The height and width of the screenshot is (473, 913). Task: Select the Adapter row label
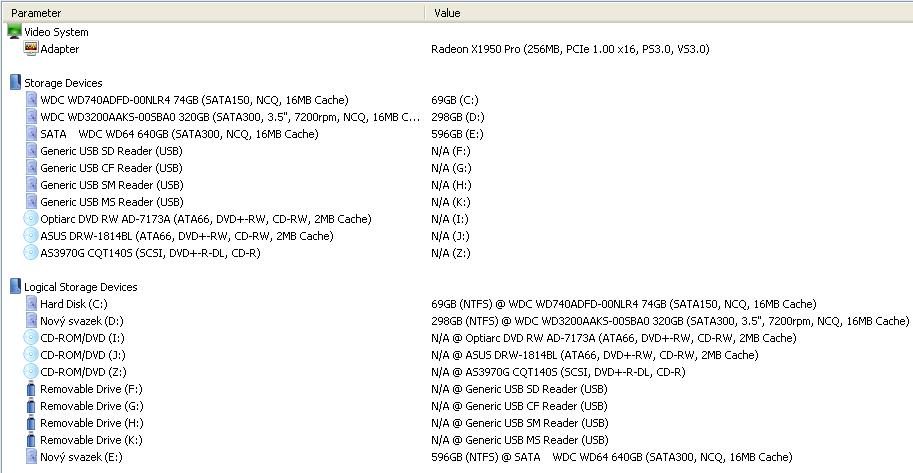tap(59, 49)
